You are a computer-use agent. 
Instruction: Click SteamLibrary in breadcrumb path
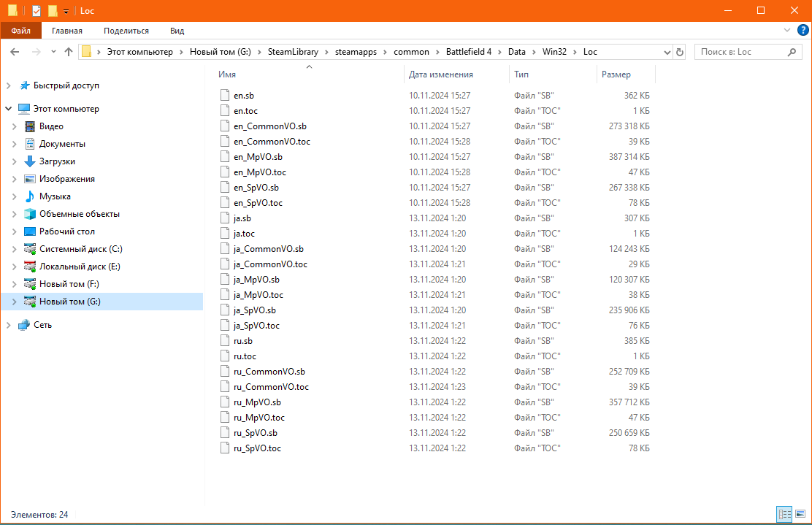pyautogui.click(x=293, y=52)
